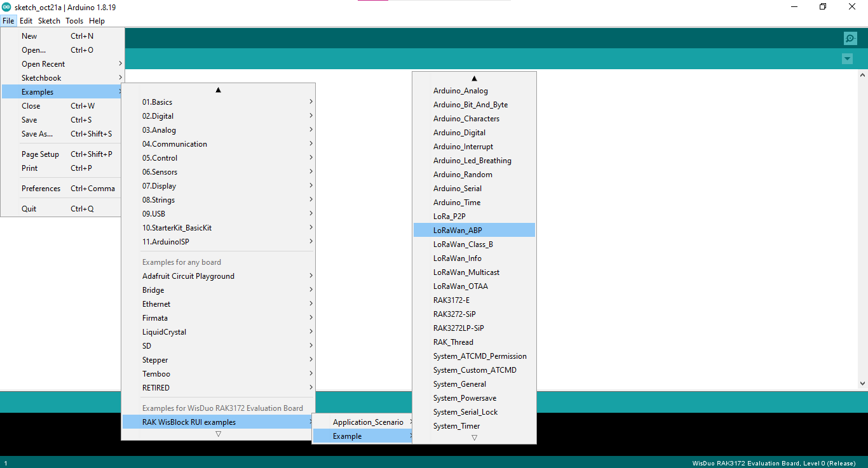The width and height of the screenshot is (868, 468).
Task: Expand the Stepper examples
Action: [x=219, y=360]
